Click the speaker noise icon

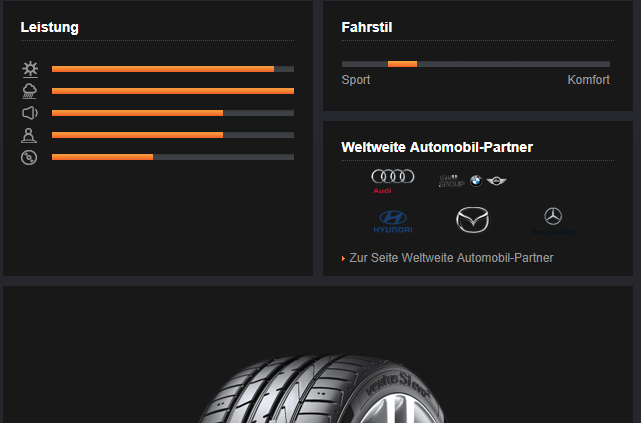29,113
